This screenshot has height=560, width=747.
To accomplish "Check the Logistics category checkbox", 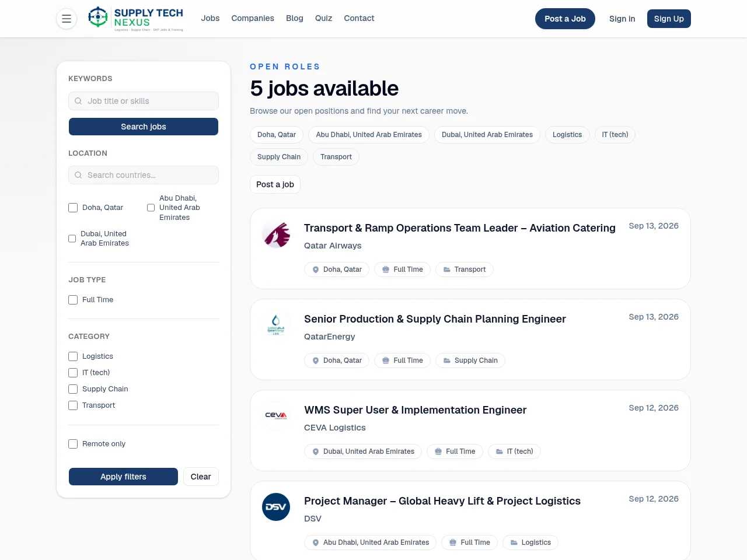I will tap(73, 356).
